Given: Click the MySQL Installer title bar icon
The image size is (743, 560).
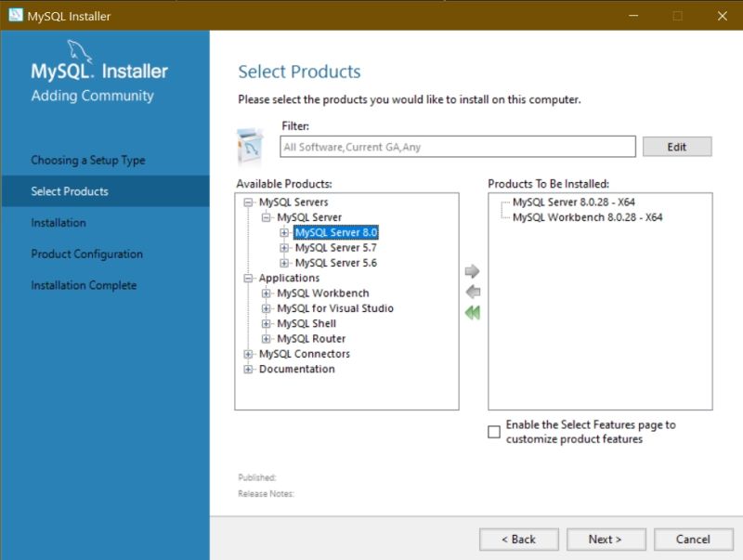Looking at the screenshot, I should coord(16,15).
